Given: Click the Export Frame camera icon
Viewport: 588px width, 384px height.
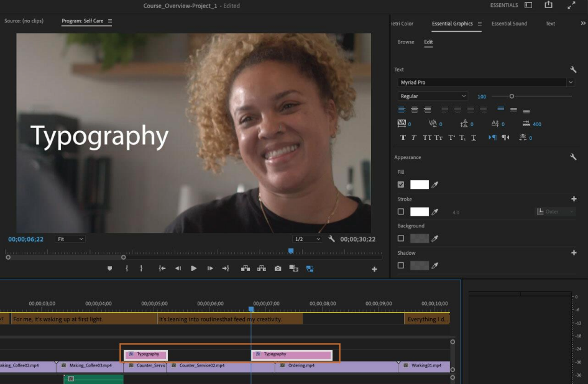Looking at the screenshot, I should pos(277,268).
